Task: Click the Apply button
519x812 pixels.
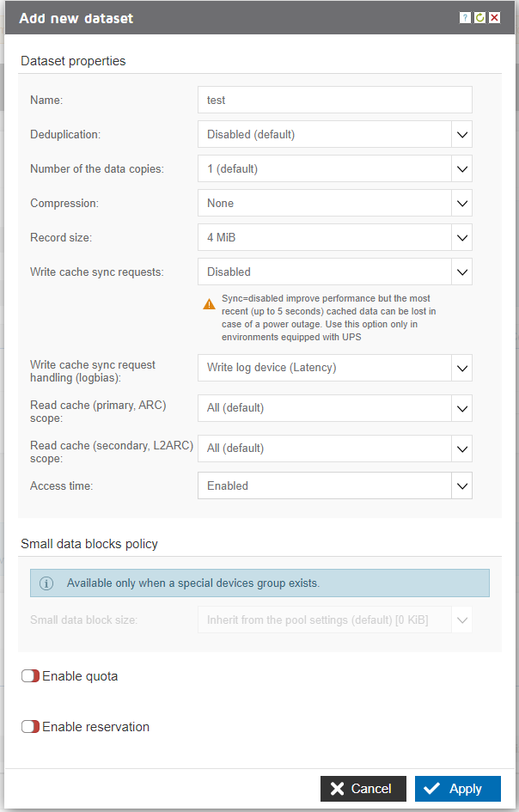Action: [458, 789]
